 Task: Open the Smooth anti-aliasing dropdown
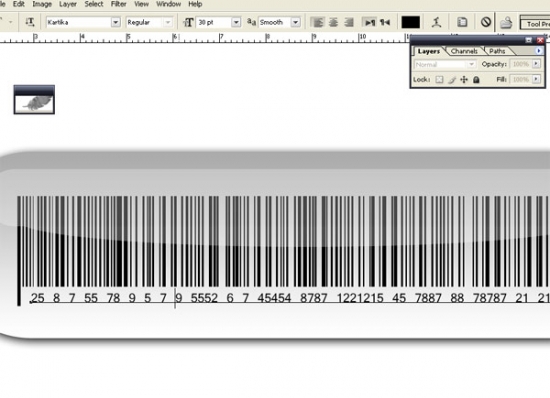[x=296, y=22]
